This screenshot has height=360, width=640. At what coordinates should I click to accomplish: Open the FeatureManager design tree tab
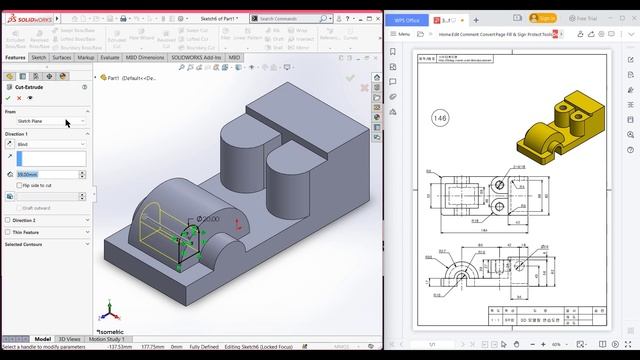tap(10, 76)
